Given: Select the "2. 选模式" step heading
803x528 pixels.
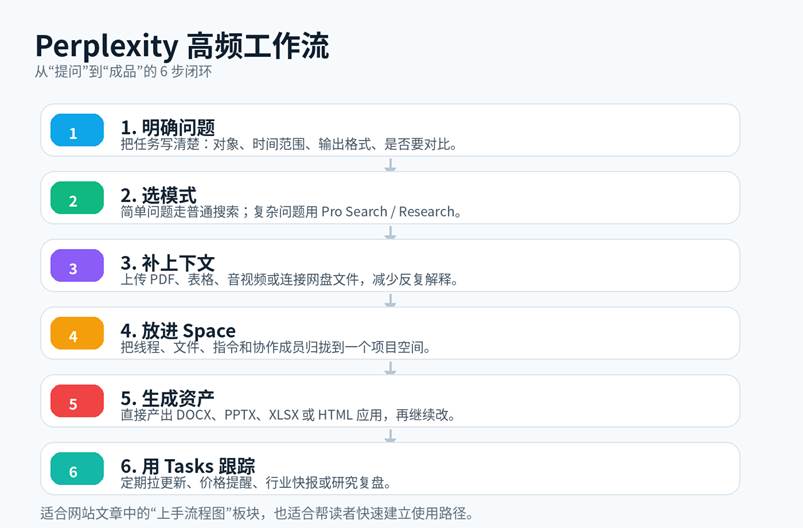Looking at the screenshot, I should point(158,195).
